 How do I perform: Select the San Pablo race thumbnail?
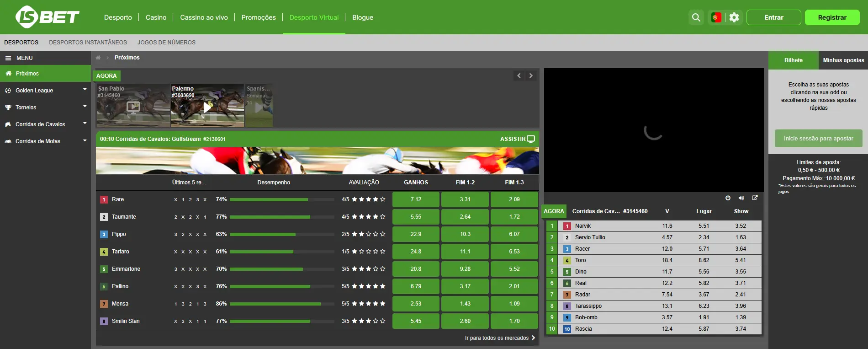tap(133, 105)
